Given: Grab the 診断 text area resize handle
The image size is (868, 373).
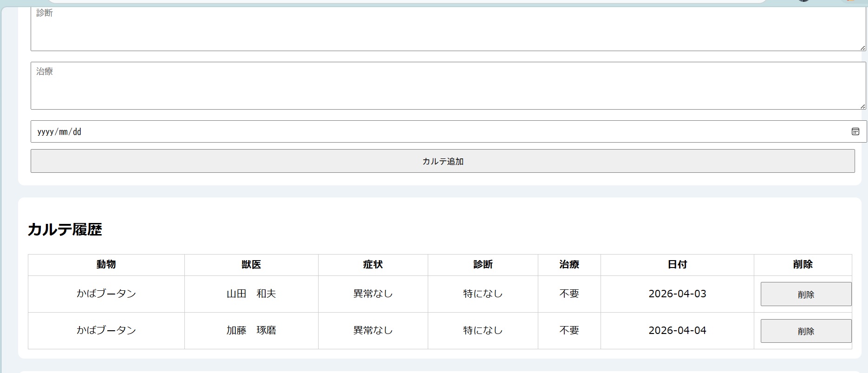Looking at the screenshot, I should coord(862,48).
